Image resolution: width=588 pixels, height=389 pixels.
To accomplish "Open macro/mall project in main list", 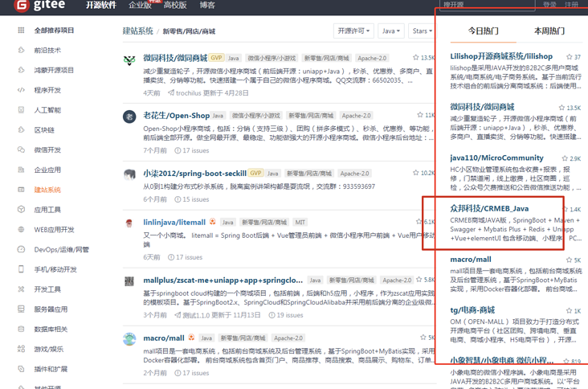I will [x=164, y=338].
